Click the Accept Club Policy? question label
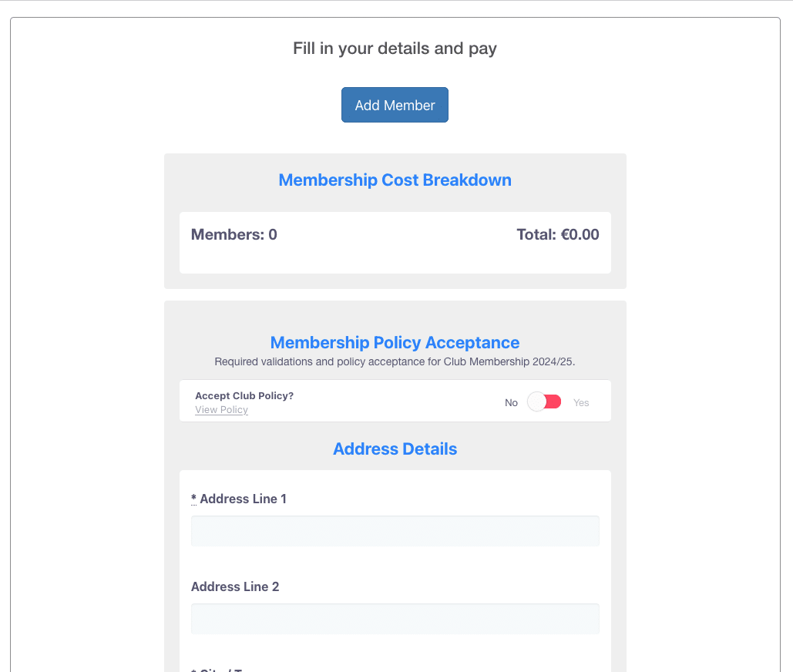 [x=244, y=395]
